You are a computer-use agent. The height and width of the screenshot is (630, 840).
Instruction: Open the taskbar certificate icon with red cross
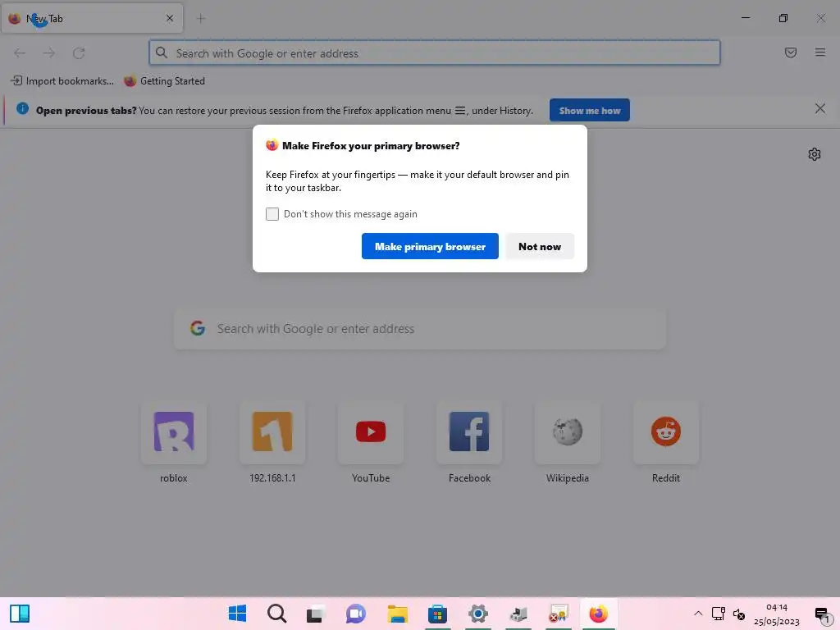click(x=558, y=614)
